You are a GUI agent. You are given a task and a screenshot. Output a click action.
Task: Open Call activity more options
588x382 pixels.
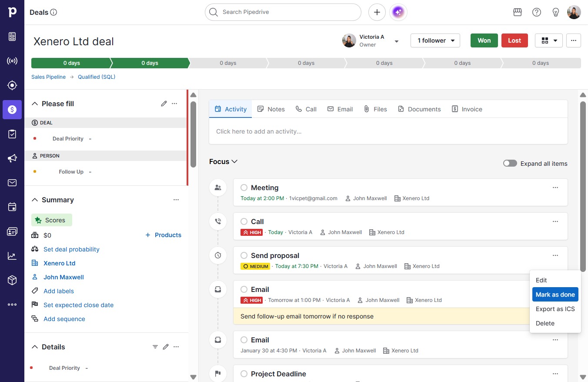[555, 221]
